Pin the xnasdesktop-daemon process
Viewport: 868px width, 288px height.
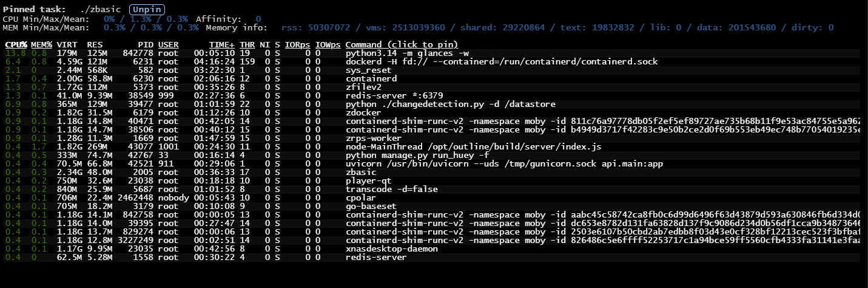tap(391, 249)
